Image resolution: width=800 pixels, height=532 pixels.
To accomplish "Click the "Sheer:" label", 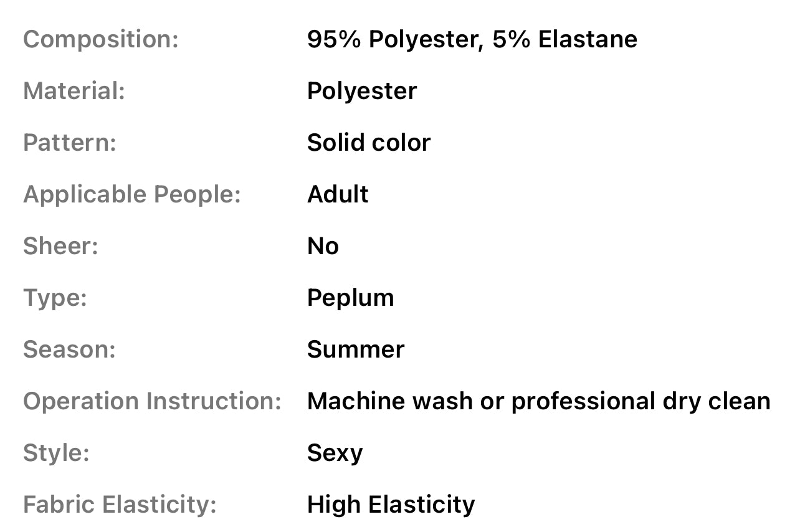I will tap(60, 246).
